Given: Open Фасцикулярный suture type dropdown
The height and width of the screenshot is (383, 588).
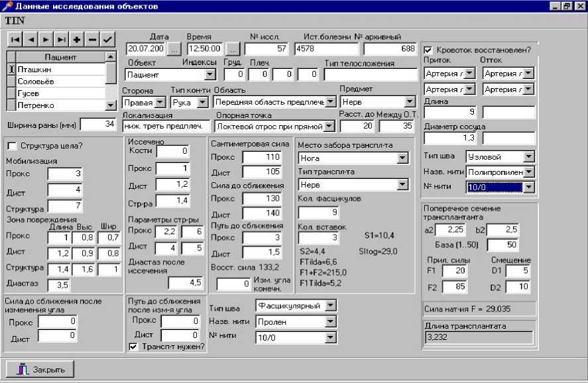Looking at the screenshot, I should pos(330,305).
